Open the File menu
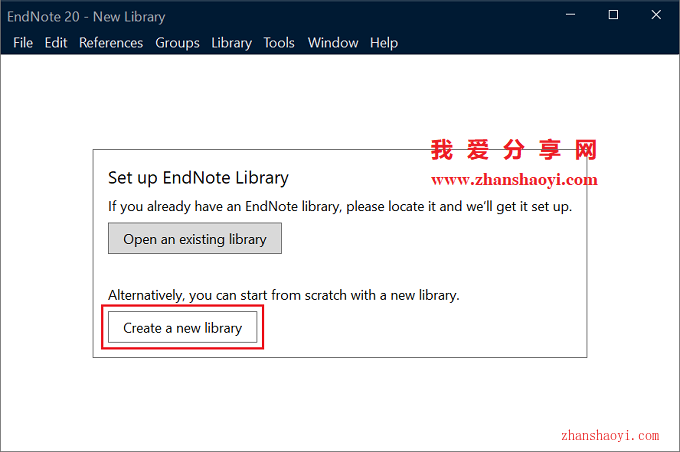This screenshot has width=680, height=452. pyautogui.click(x=23, y=43)
